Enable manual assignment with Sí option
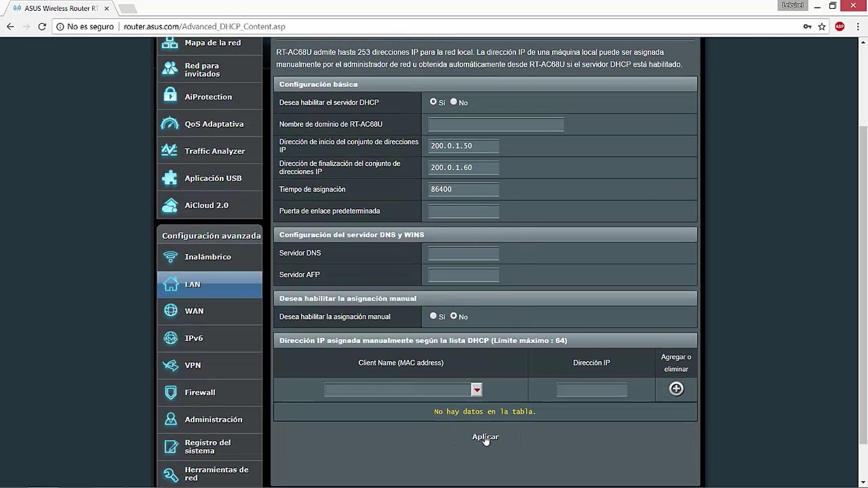The height and width of the screenshot is (488, 868). [433, 316]
